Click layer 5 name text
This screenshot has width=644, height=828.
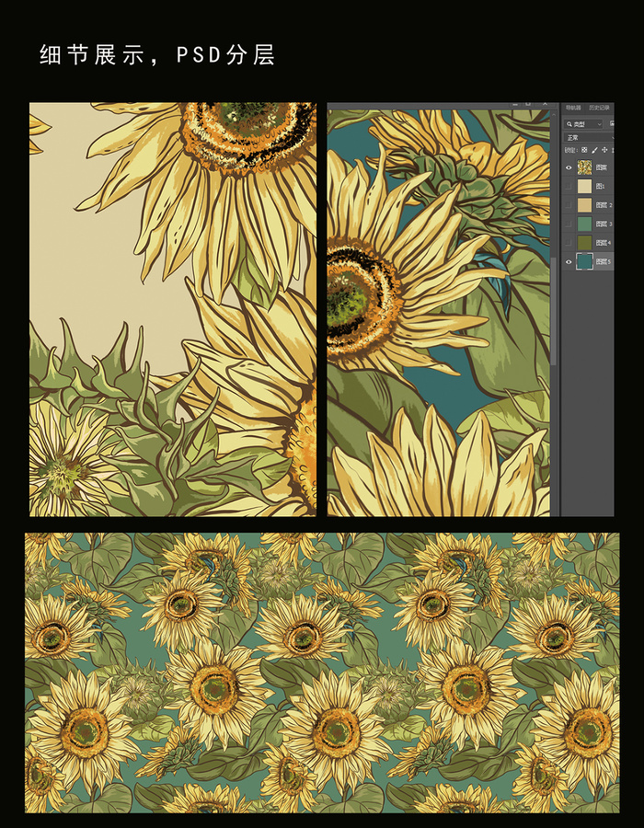[x=604, y=262]
